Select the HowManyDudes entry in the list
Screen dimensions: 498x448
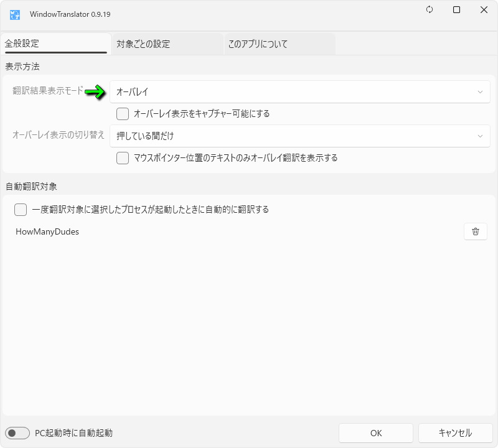(x=47, y=232)
